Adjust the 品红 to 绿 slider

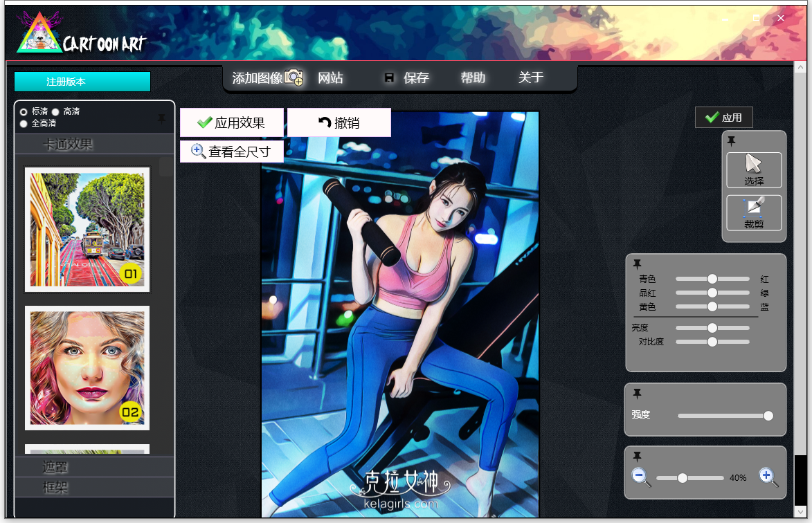click(712, 293)
